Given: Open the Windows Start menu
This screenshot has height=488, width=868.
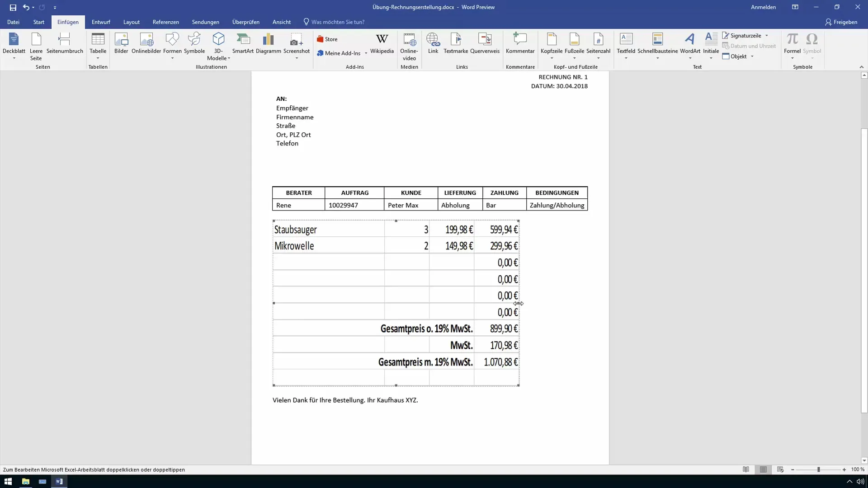Looking at the screenshot, I should (8, 481).
